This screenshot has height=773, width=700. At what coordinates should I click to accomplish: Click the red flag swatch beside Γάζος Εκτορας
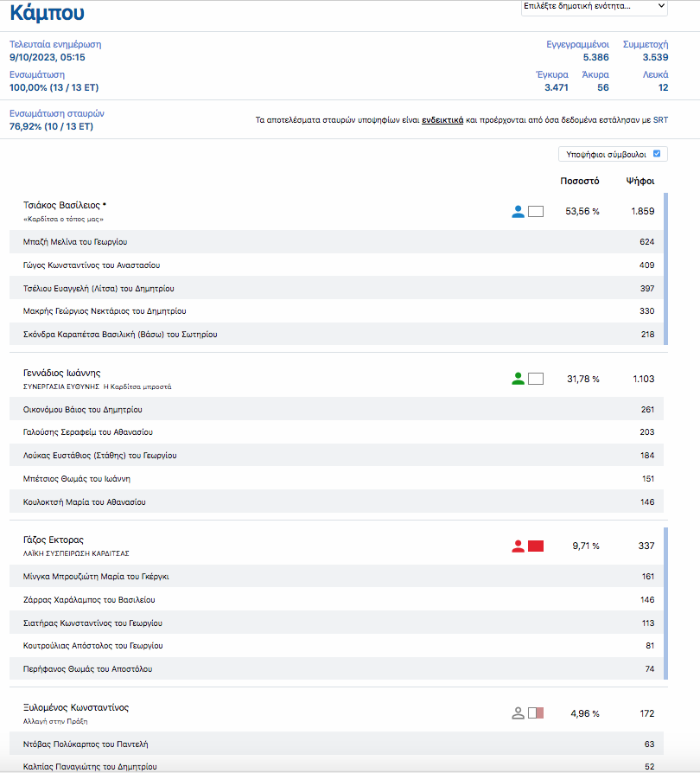[536, 546]
